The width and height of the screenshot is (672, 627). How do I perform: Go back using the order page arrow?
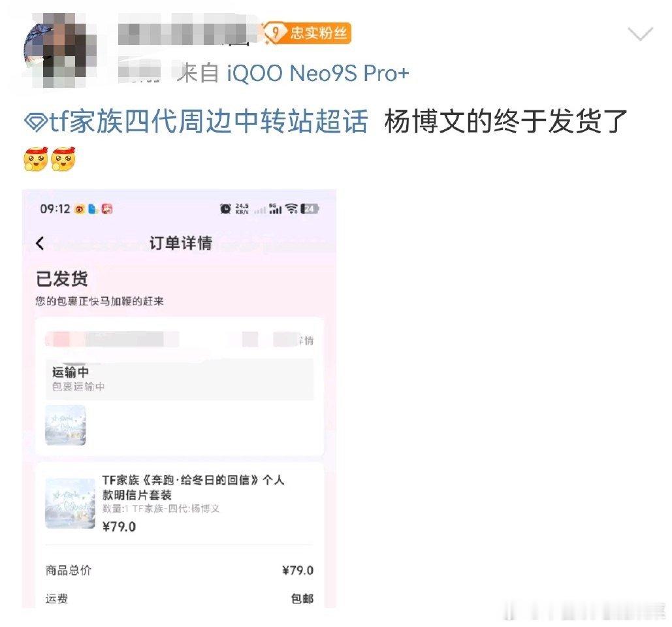[x=40, y=243]
